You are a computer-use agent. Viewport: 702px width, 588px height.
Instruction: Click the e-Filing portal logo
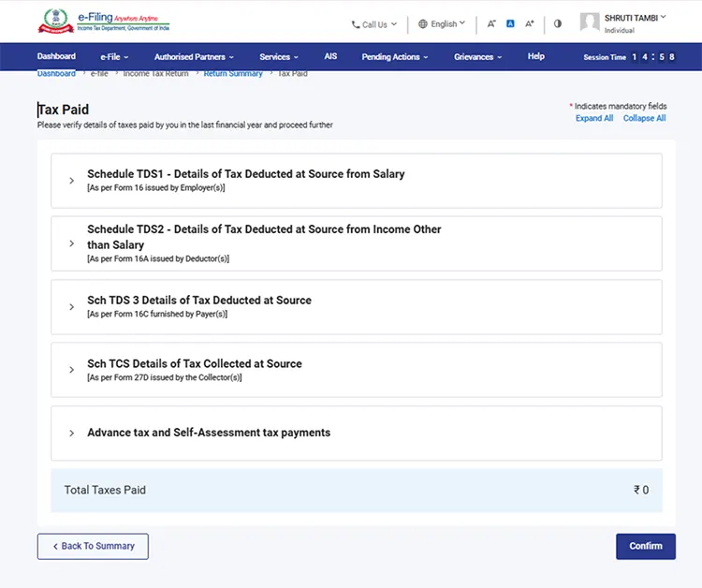tap(104, 22)
